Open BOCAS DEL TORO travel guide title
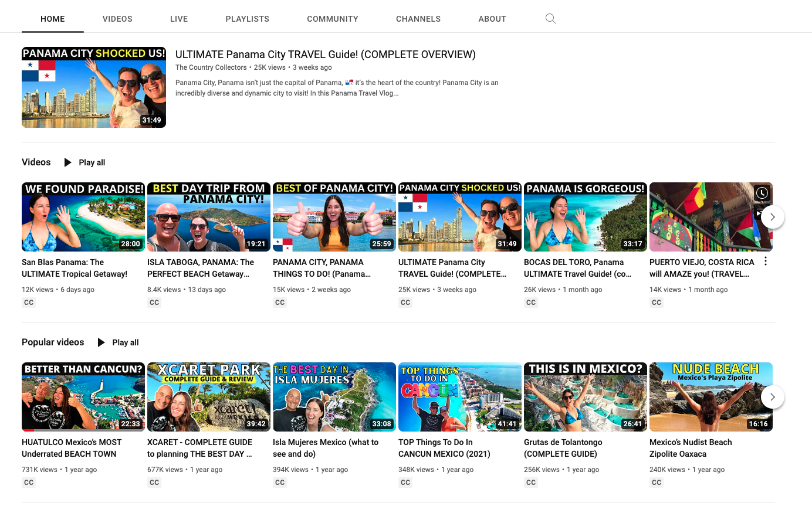812x506 pixels. click(x=578, y=268)
